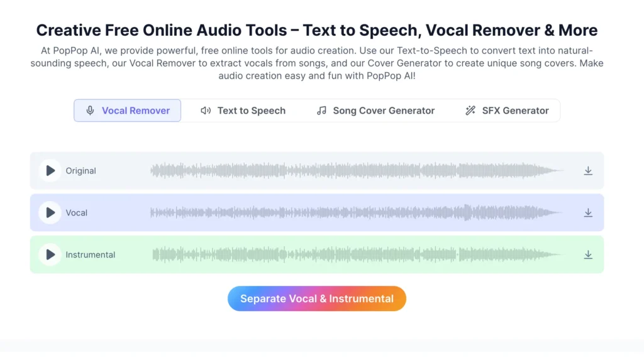Click Separate Vocal & Instrumental button

317,298
